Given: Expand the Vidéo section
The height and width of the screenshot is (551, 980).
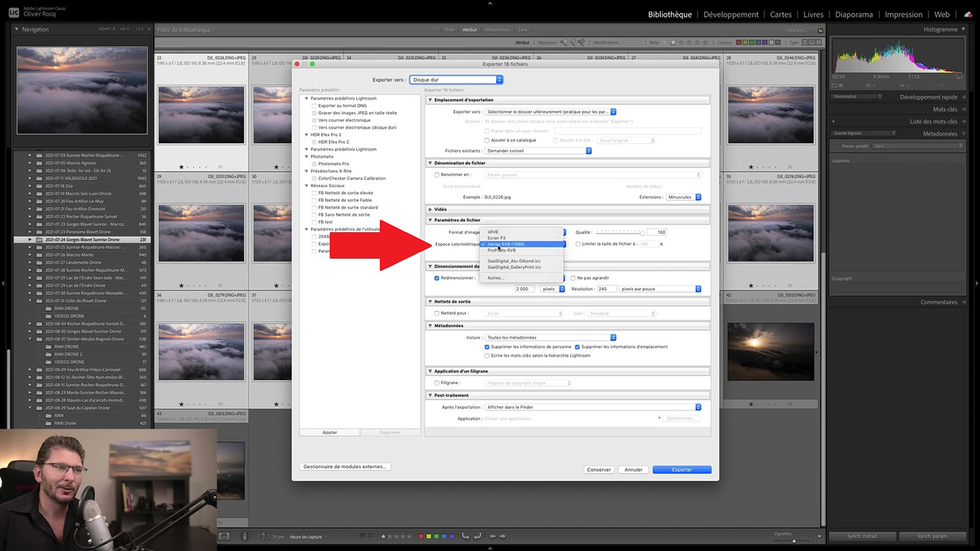Looking at the screenshot, I should 431,209.
